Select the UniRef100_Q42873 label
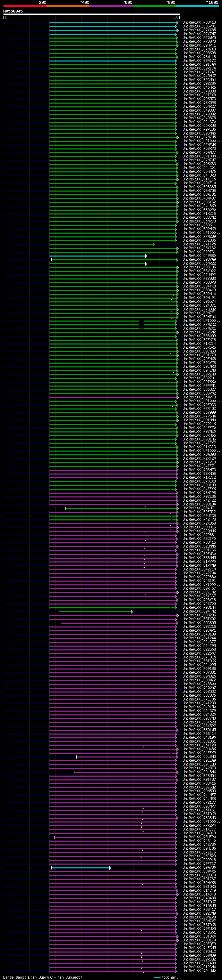Screen dimensions: 222x980 (199, 768)
